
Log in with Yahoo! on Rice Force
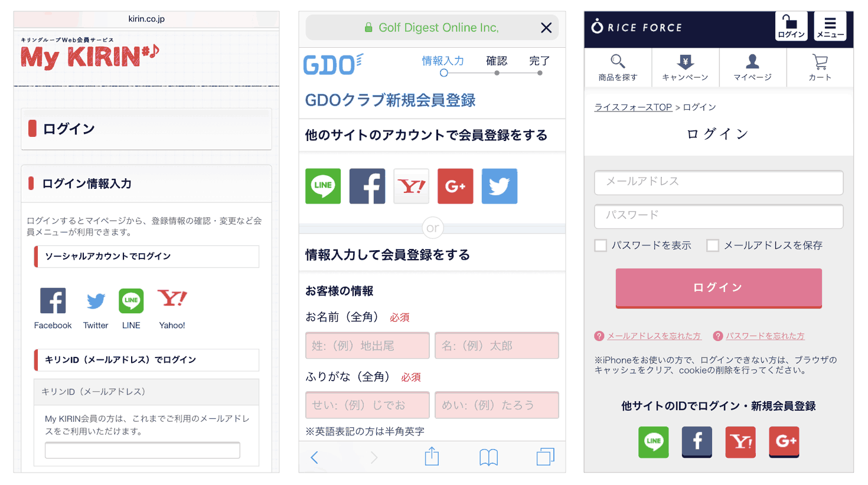740,442
